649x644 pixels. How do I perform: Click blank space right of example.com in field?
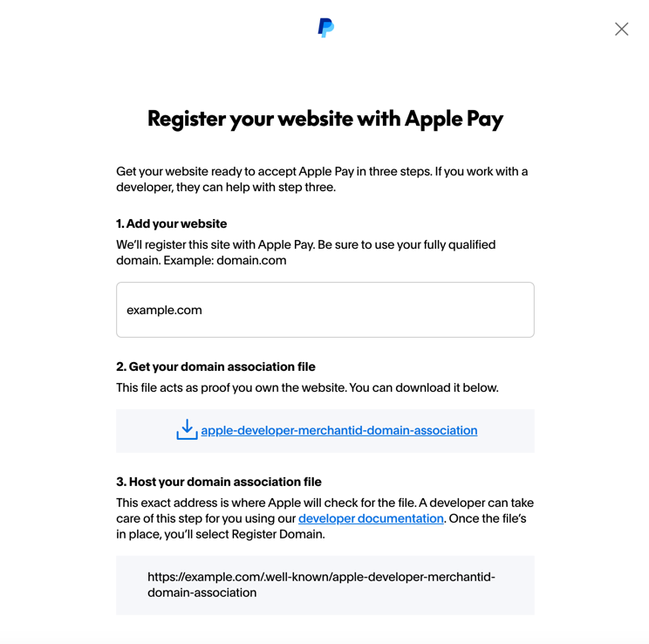point(393,310)
